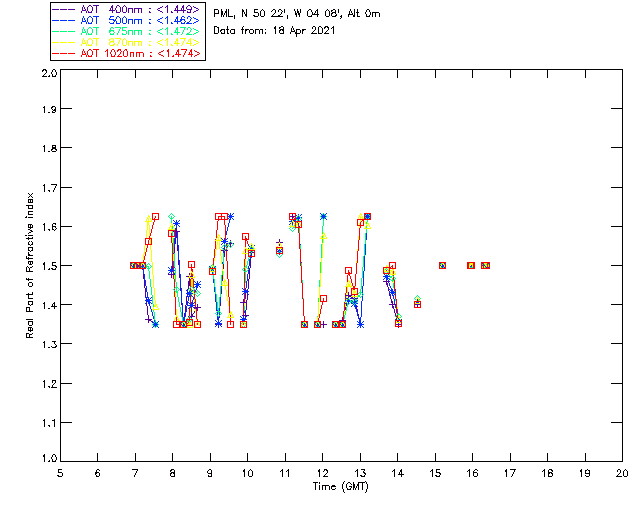Click the 'AOT 1020nm : <1.474>' legend entry
Viewport: 640px width, 512px height.
pyautogui.click(x=127, y=53)
